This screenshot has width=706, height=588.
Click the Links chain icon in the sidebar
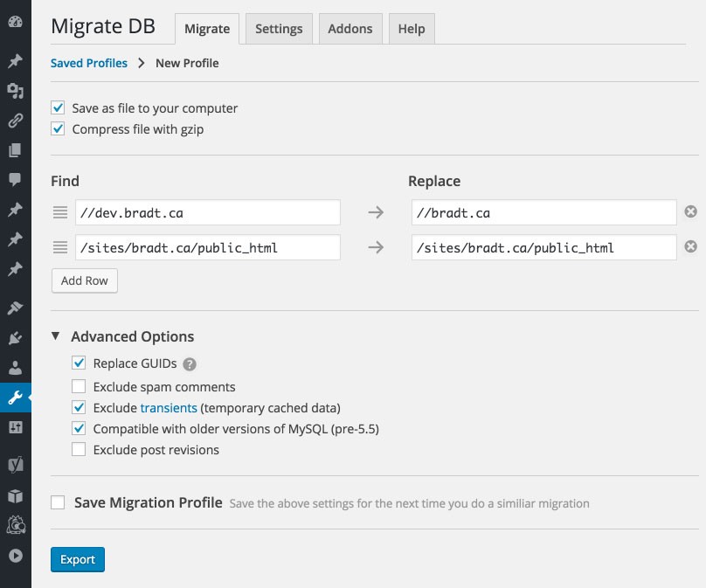pyautogui.click(x=15, y=121)
